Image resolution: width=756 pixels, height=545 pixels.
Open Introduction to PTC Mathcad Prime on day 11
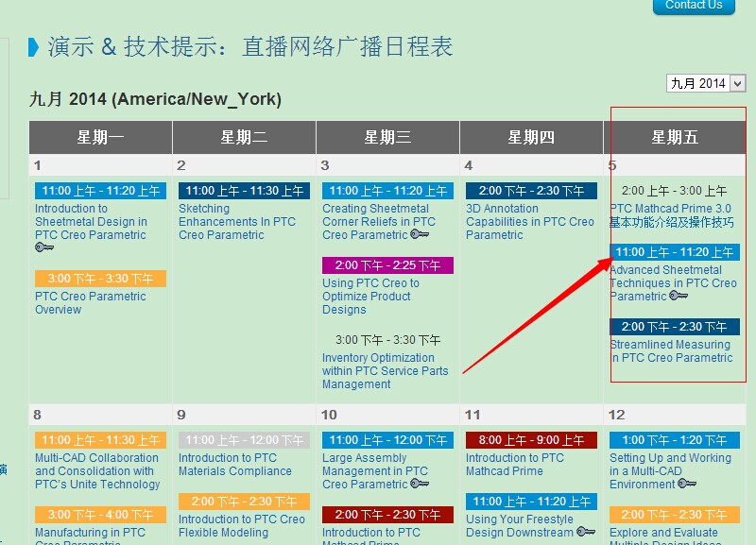point(514,464)
